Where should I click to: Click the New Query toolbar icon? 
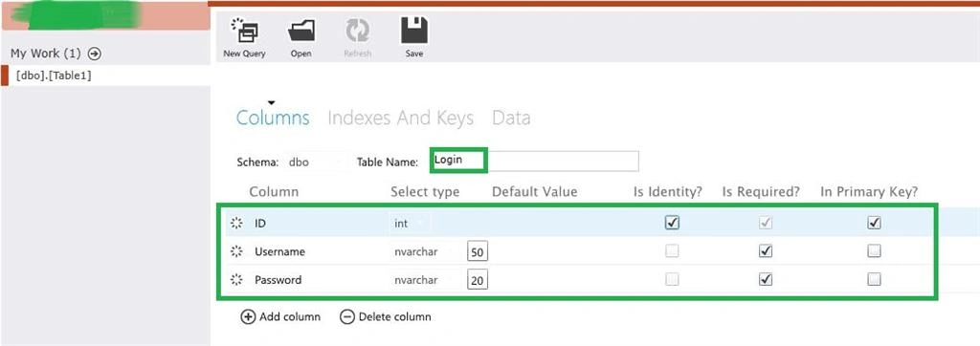(244, 31)
